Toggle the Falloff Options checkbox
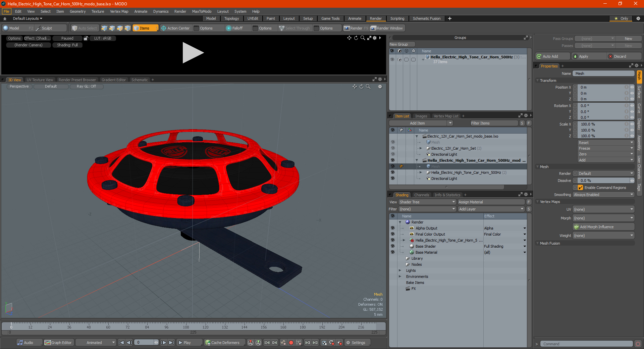This screenshot has height=349, width=644. pos(255,28)
